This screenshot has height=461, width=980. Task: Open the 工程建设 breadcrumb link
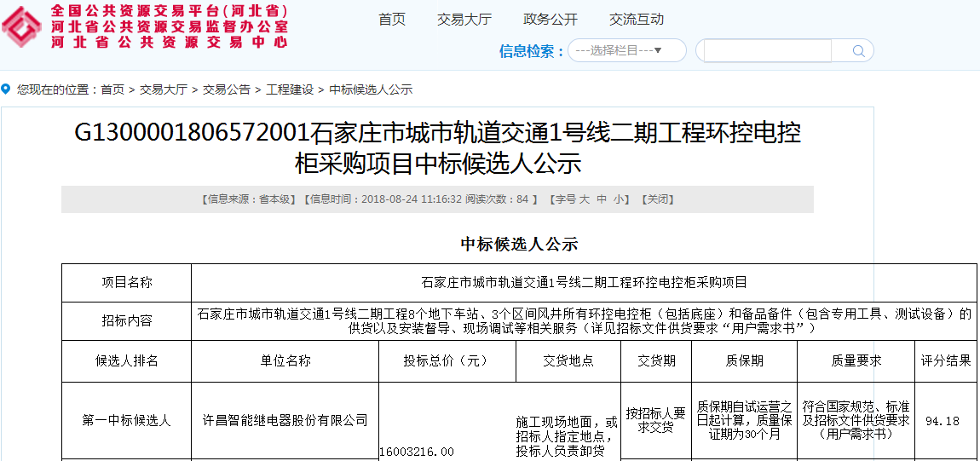point(290,89)
